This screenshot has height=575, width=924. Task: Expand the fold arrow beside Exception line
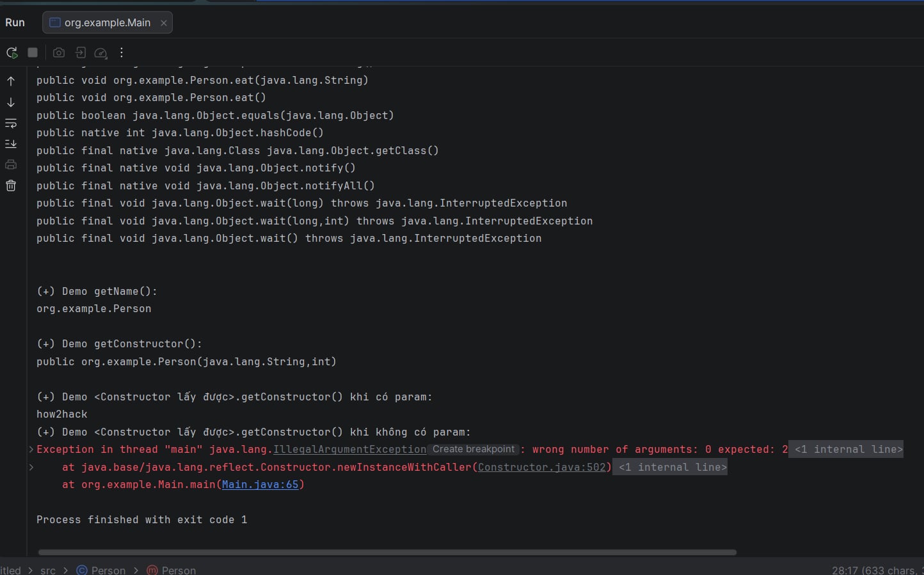[x=31, y=450]
